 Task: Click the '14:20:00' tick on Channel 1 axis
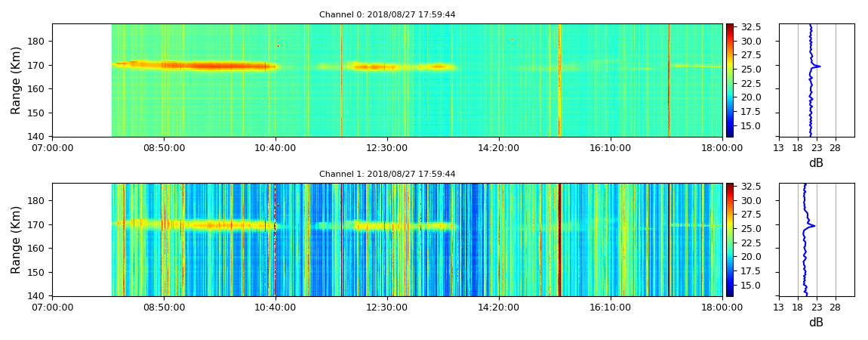[x=500, y=308]
